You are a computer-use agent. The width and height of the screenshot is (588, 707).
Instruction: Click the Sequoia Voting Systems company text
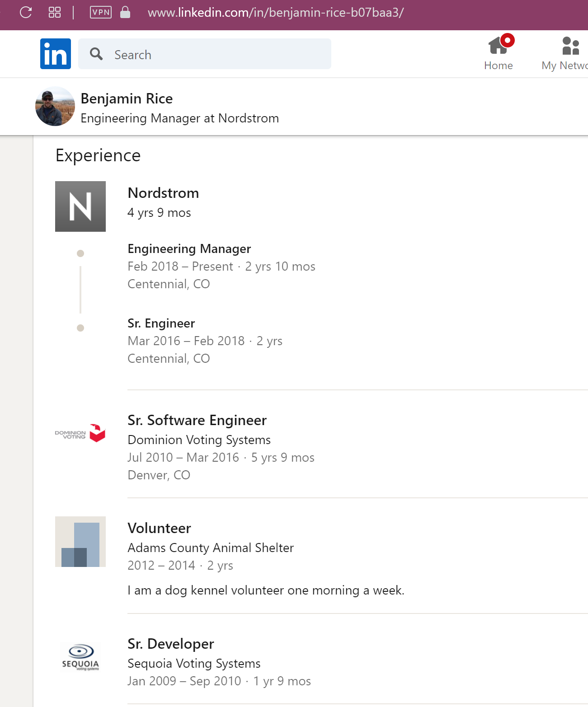click(x=194, y=663)
